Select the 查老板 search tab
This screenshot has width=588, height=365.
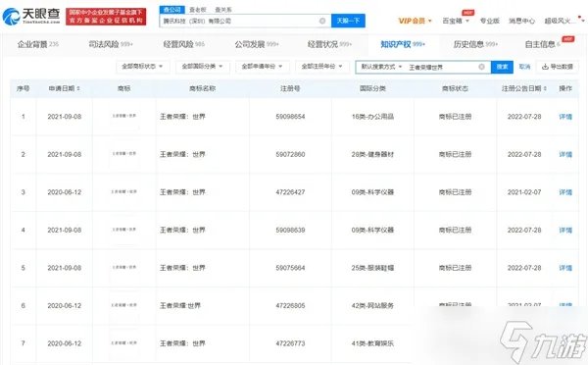(x=198, y=10)
